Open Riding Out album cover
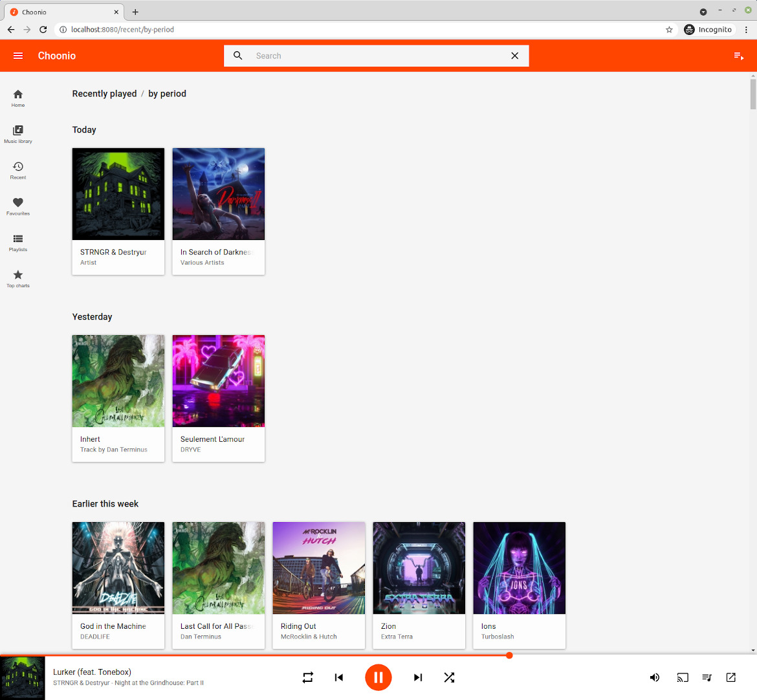 tap(318, 568)
